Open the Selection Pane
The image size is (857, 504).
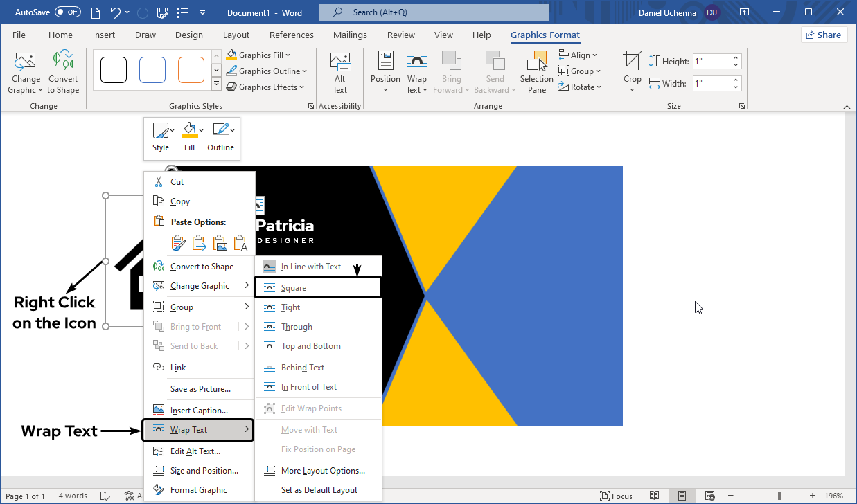(x=536, y=72)
